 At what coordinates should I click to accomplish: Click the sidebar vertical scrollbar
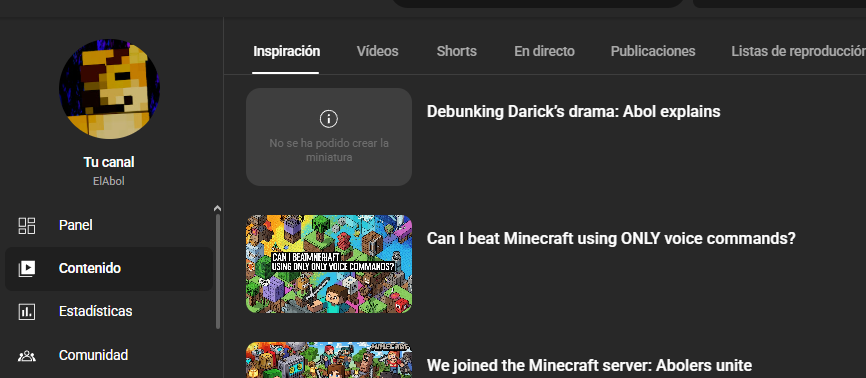tap(218, 271)
